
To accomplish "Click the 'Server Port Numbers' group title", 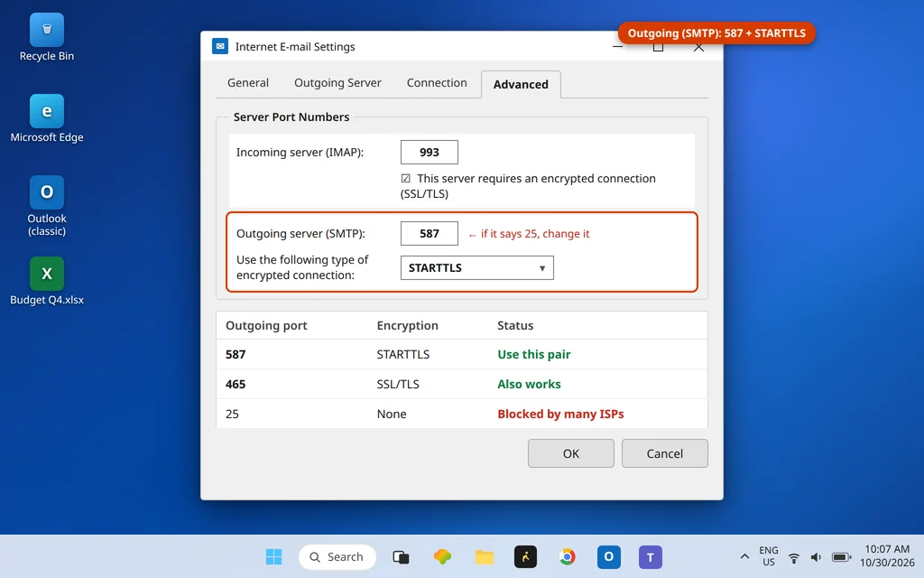I will click(291, 117).
